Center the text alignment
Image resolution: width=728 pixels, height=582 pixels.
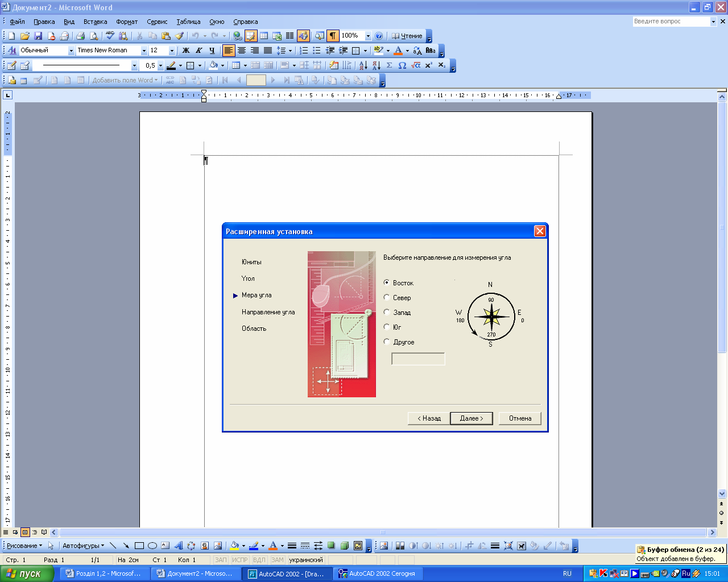coord(242,51)
